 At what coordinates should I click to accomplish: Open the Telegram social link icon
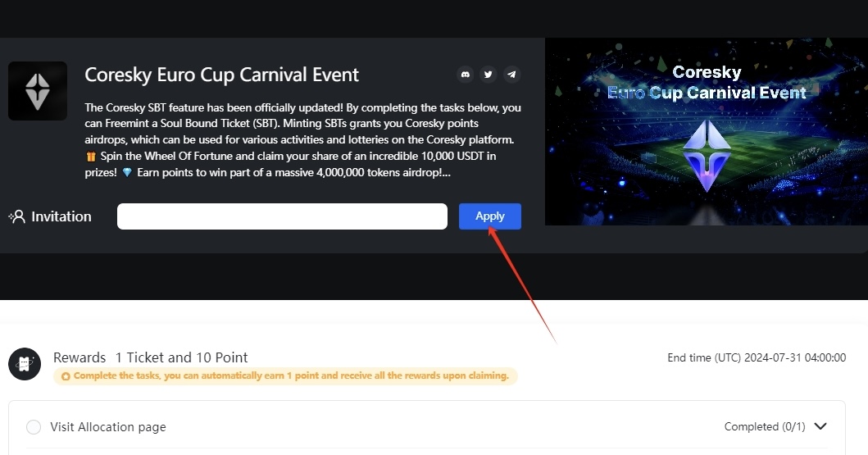512,74
